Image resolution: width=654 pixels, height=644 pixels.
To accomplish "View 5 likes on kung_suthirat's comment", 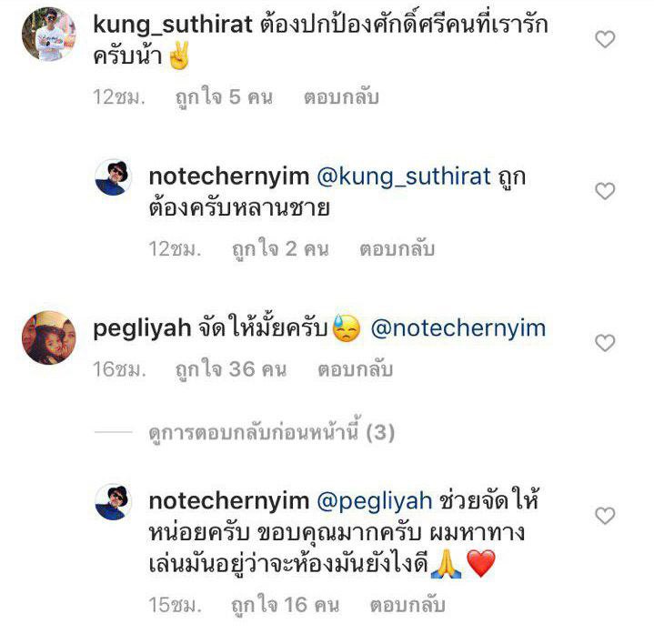I will click(x=224, y=97).
